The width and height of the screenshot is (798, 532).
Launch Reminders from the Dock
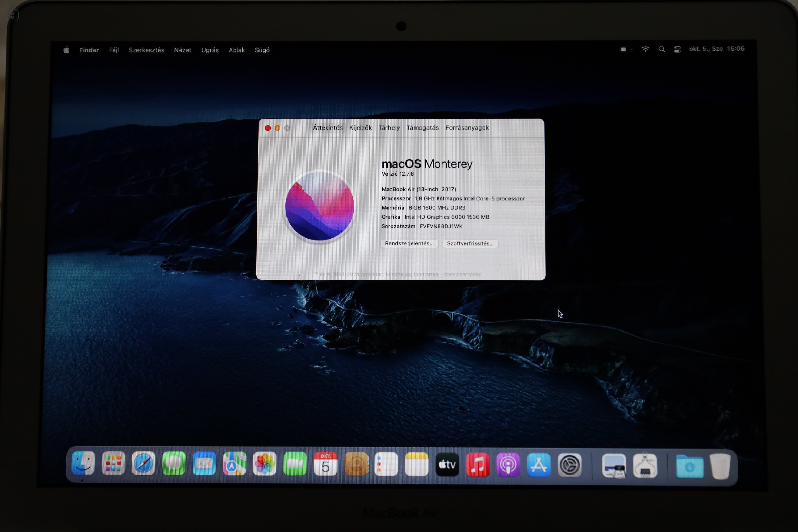tap(386, 464)
